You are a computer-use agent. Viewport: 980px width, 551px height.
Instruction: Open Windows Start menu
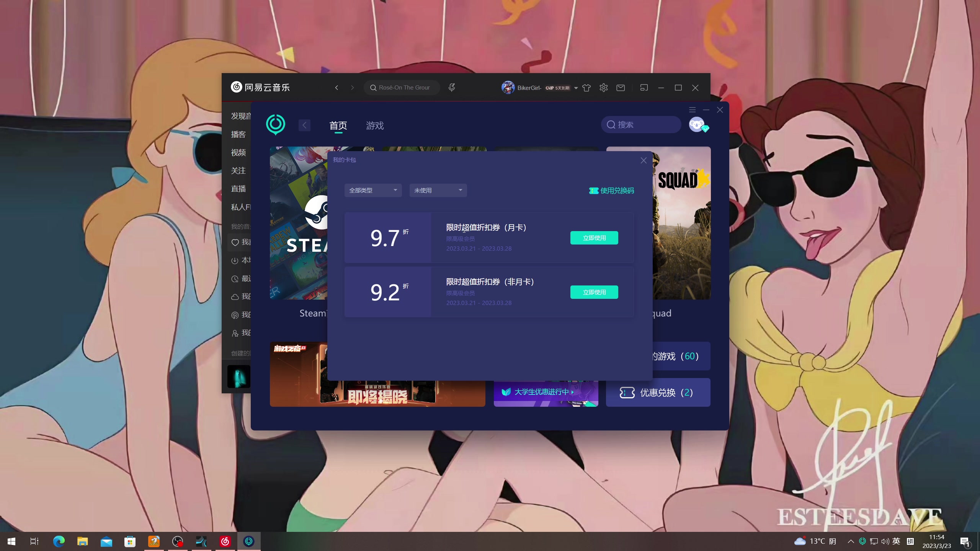pos(11,541)
